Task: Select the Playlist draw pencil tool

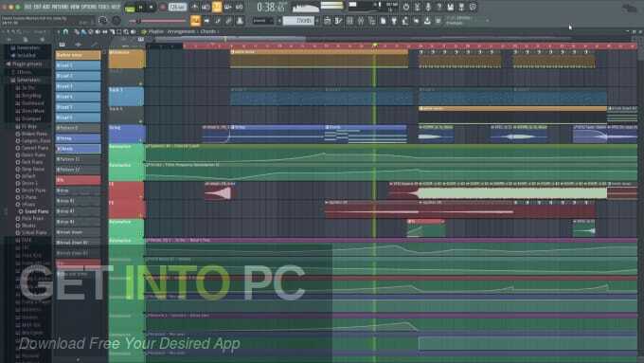Action: [x=77, y=31]
